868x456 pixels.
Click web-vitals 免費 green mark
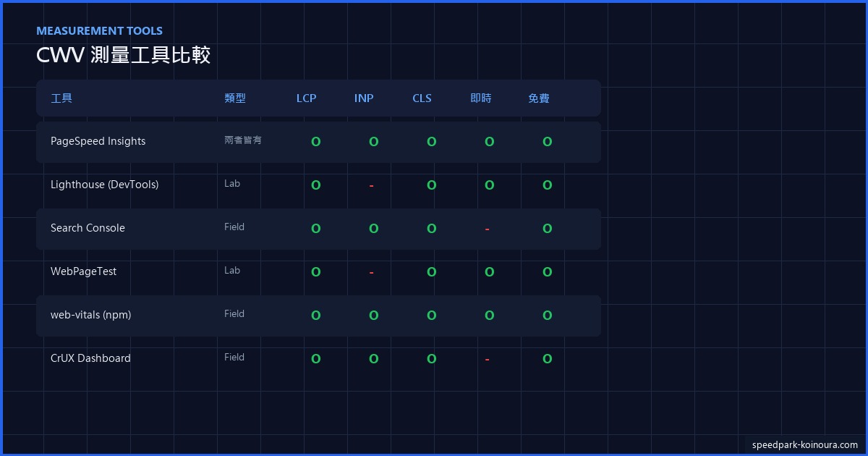(547, 316)
